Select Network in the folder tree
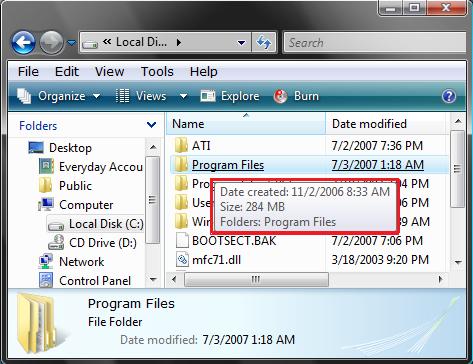473x364 pixels. pos(82,262)
